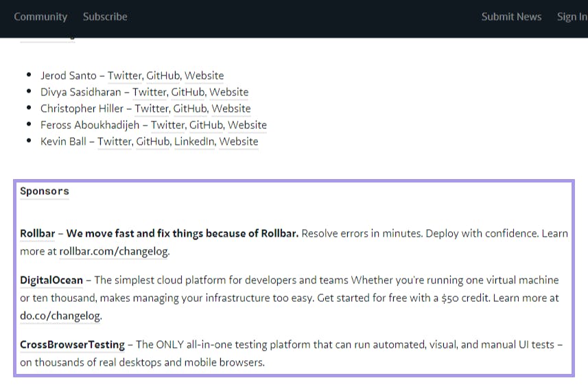Click the Sign In link
Viewport: 588px width, 389px height.
pos(572,16)
